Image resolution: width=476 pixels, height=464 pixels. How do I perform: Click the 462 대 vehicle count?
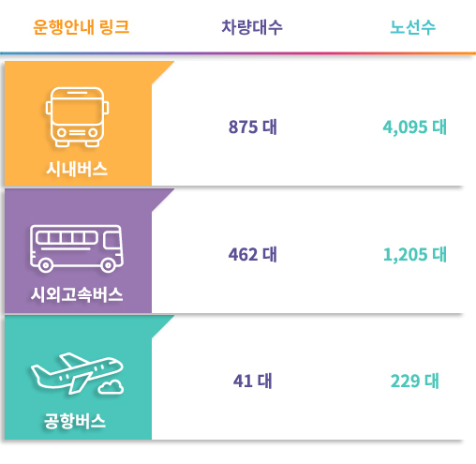tap(253, 254)
